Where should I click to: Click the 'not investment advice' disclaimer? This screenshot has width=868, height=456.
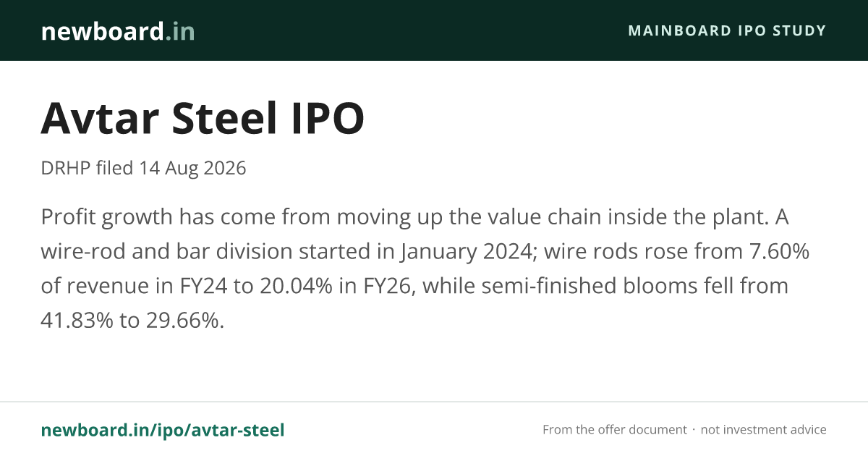tap(763, 430)
